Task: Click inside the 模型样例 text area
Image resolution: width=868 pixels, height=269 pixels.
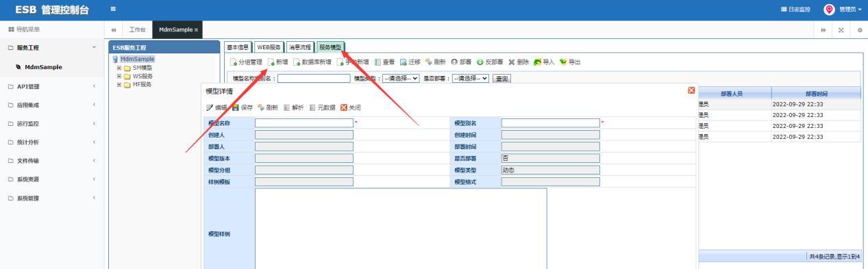Action: coord(401,229)
